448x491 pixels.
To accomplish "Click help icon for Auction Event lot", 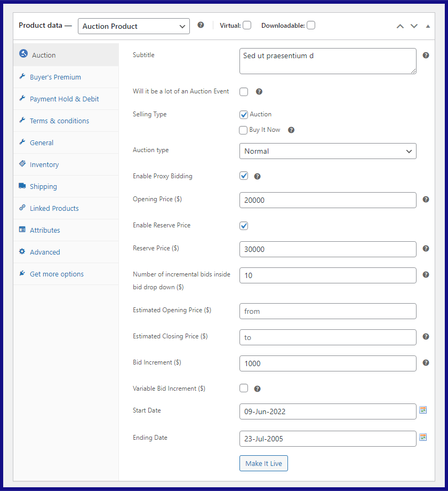I will tap(259, 92).
